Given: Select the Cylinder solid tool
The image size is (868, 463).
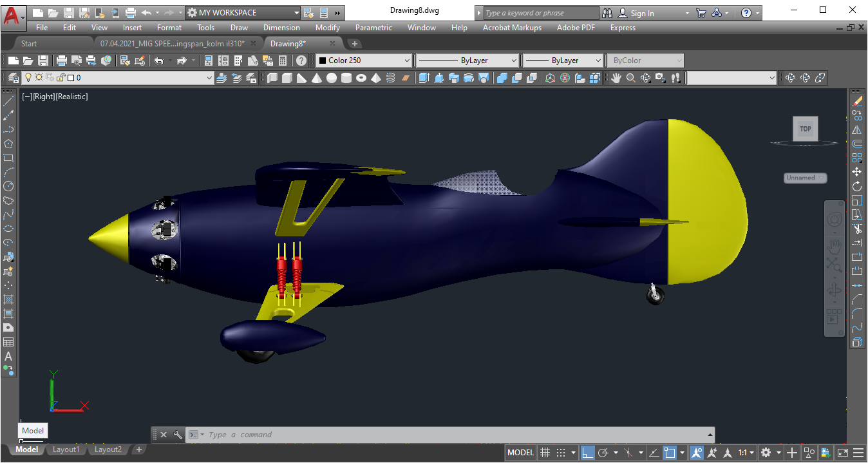Looking at the screenshot, I should 346,78.
